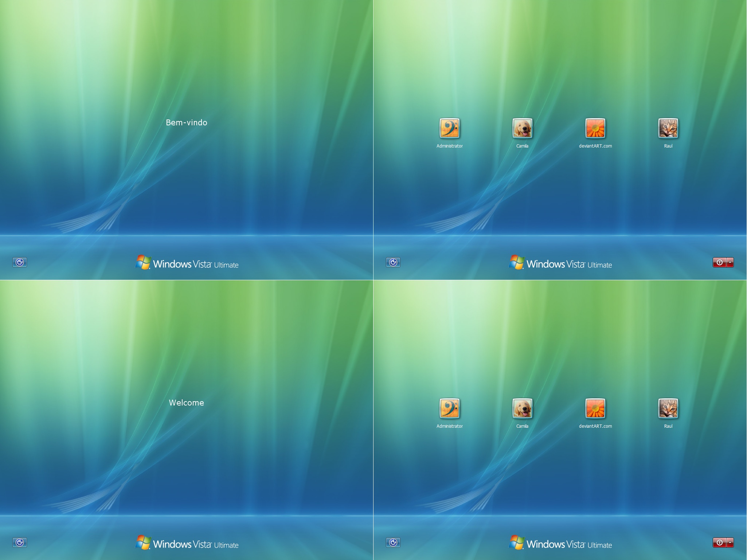747x560 pixels.
Task: Click Windows Vista Ultimate logo on Welcome screen
Action: pyautogui.click(x=187, y=543)
